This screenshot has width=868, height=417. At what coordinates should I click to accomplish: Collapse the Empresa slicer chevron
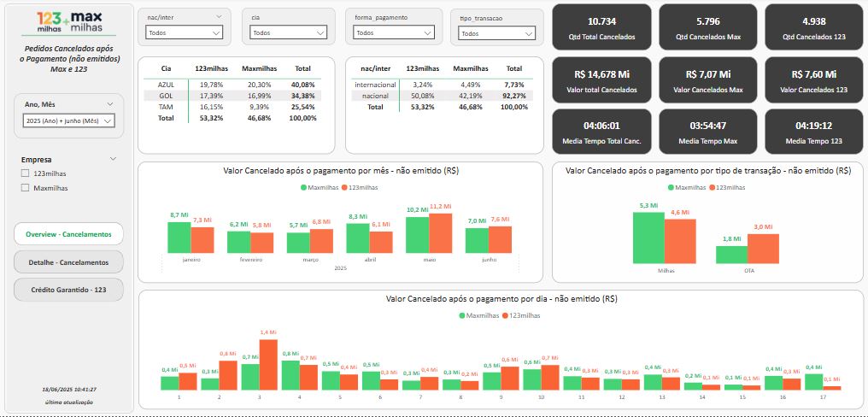[113, 159]
